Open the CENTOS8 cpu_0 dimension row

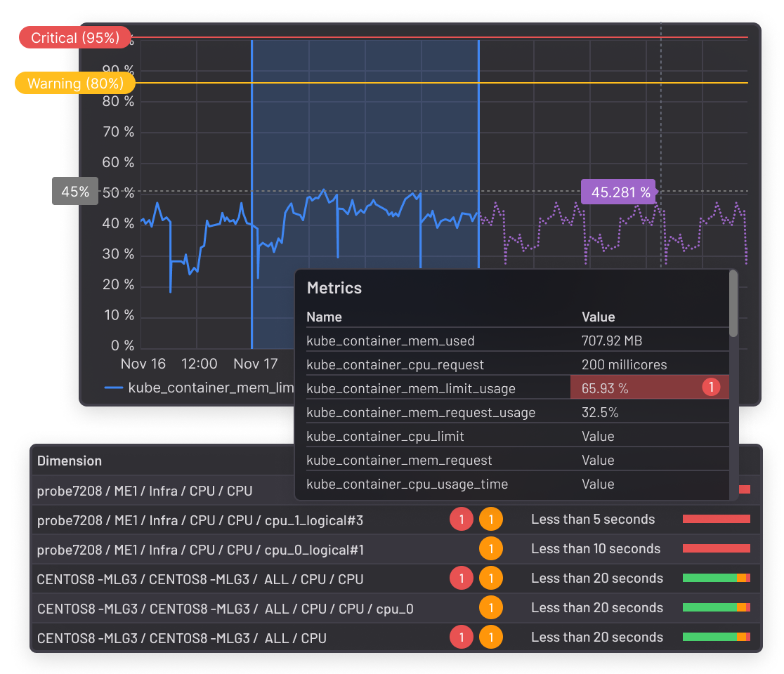(225, 609)
